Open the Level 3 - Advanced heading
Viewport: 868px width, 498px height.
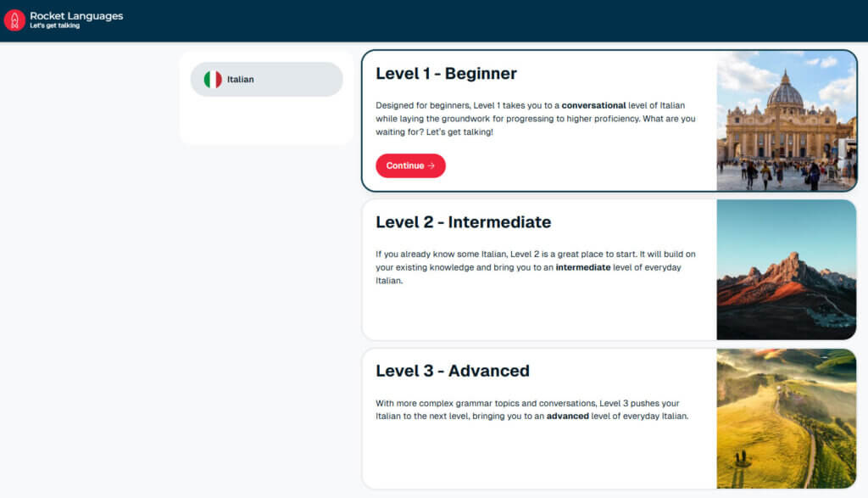point(453,371)
